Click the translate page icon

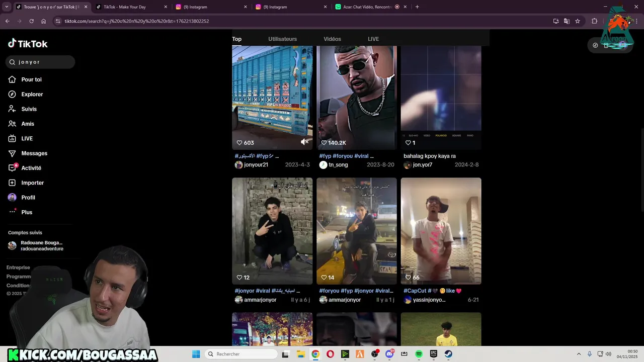[x=567, y=21]
